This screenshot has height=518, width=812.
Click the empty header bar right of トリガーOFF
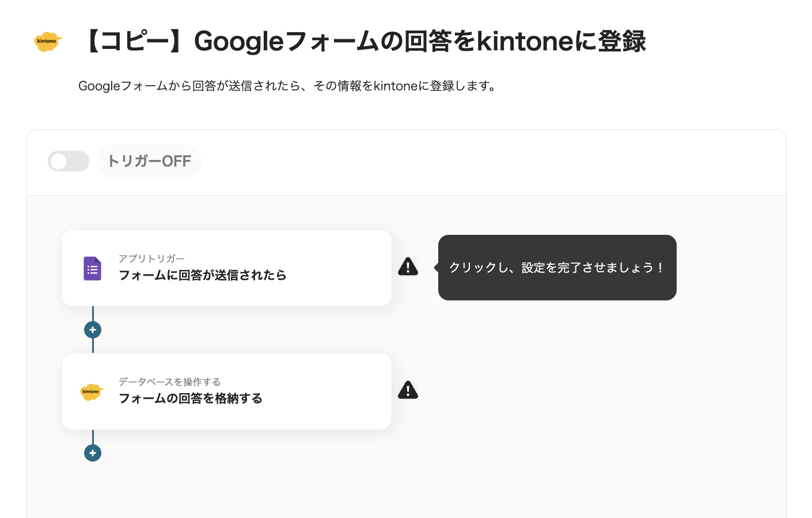point(490,162)
